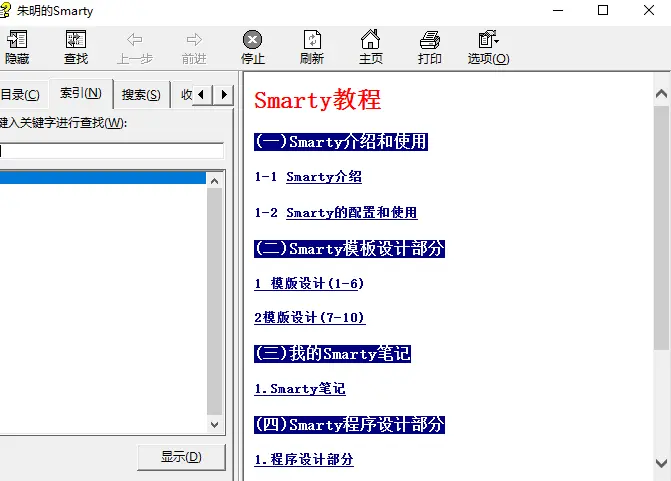Click the Stop (停止) toolbar icon
671x481 pixels.
[x=253, y=40]
